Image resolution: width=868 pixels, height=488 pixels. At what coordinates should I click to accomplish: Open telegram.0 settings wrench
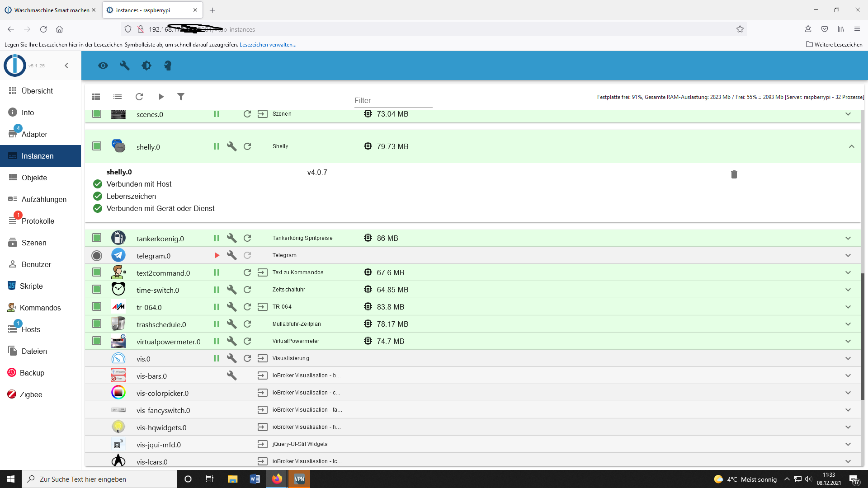231,255
